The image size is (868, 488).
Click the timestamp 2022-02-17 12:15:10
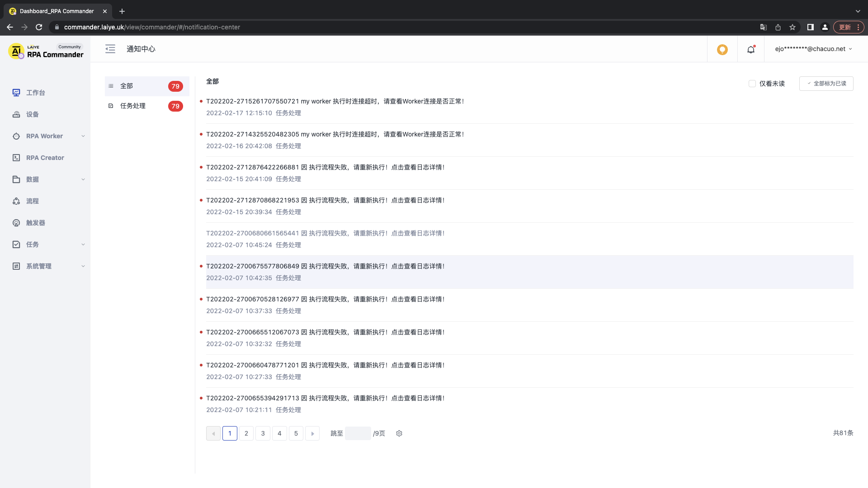point(239,113)
